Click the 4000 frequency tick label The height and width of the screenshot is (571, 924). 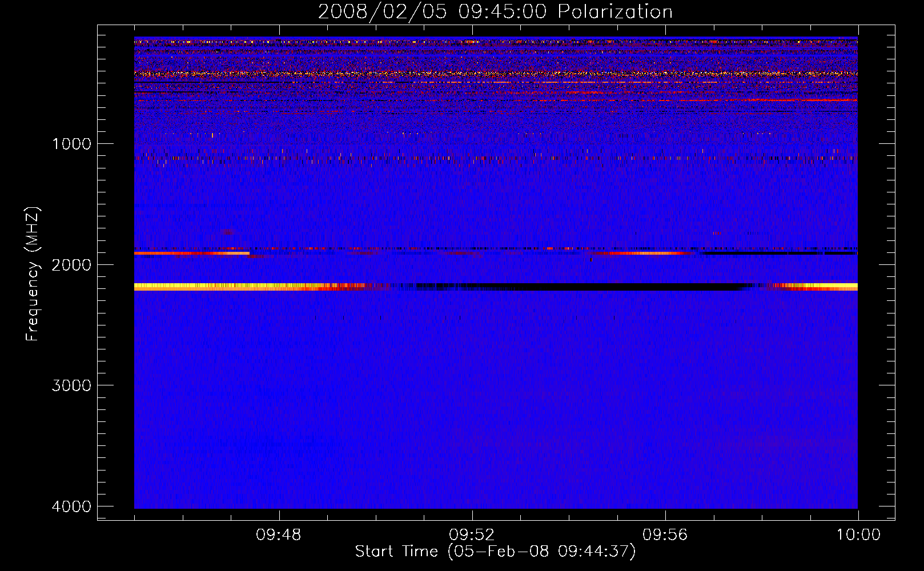[71, 506]
